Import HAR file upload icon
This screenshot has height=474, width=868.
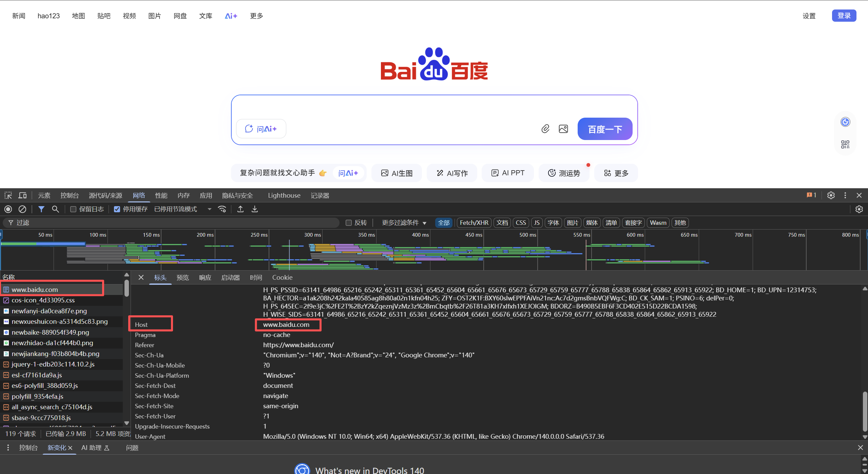(240, 209)
